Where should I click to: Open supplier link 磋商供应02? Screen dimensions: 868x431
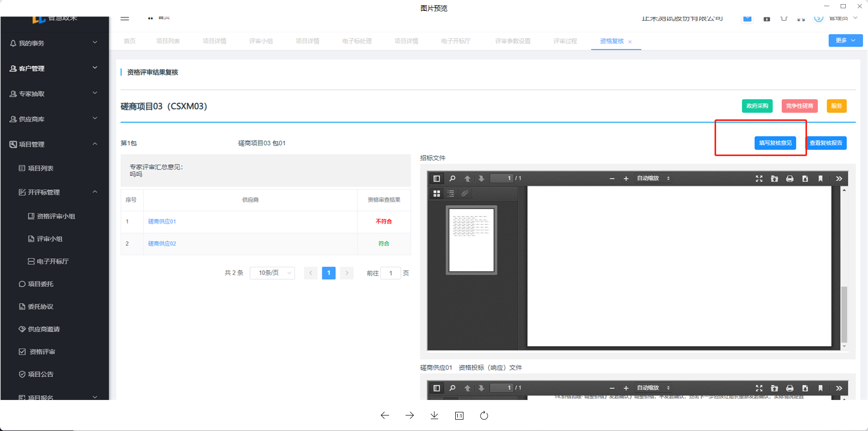[162, 243]
